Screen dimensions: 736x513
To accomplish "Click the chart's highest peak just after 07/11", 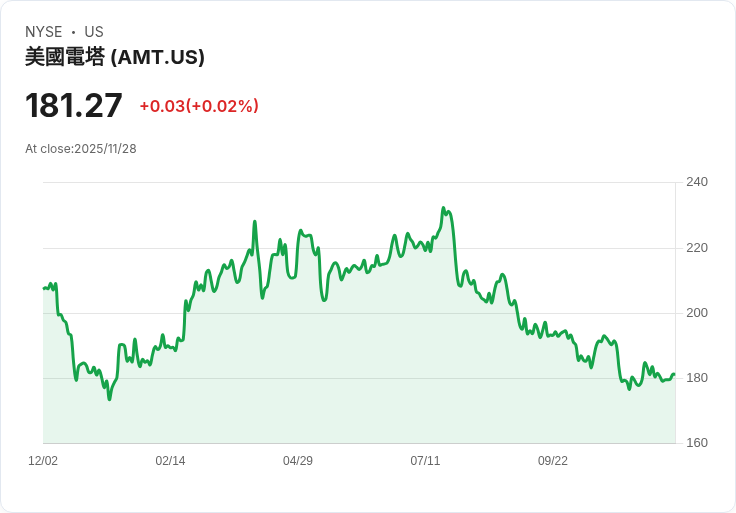I will click(443, 207).
